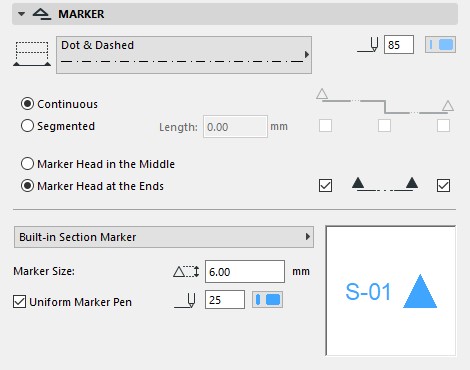The width and height of the screenshot is (470, 370).
Task: Select the Segmented radio button
Action: pyautogui.click(x=27, y=126)
